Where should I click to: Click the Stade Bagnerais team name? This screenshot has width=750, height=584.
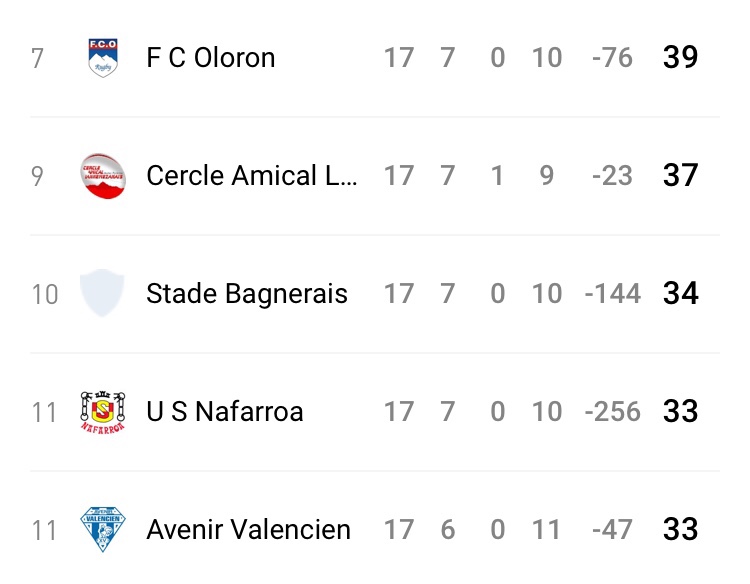pyautogui.click(x=247, y=294)
